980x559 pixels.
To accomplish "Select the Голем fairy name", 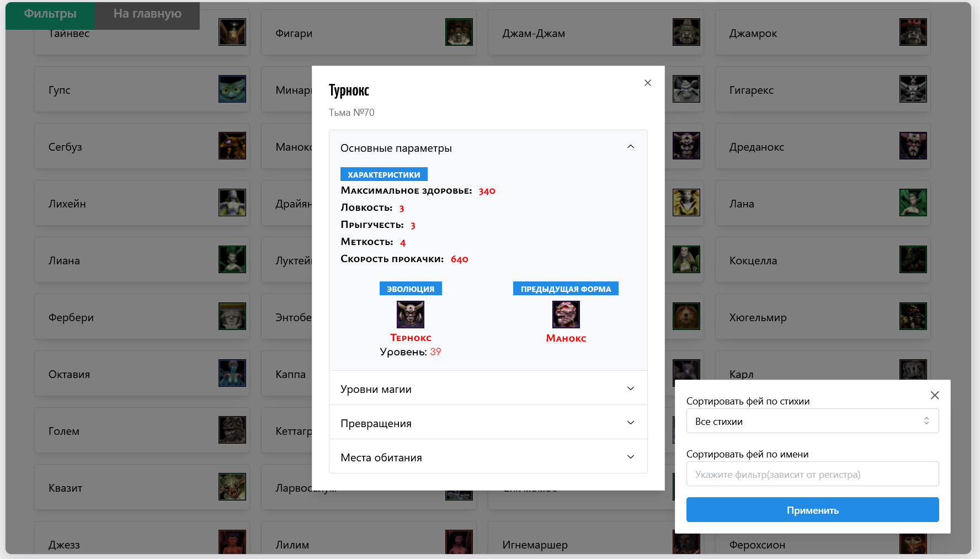I will coord(64,432).
